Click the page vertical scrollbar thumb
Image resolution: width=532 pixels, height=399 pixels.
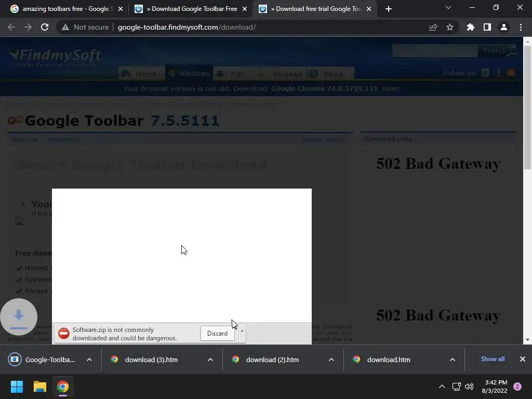pyautogui.click(x=527, y=107)
